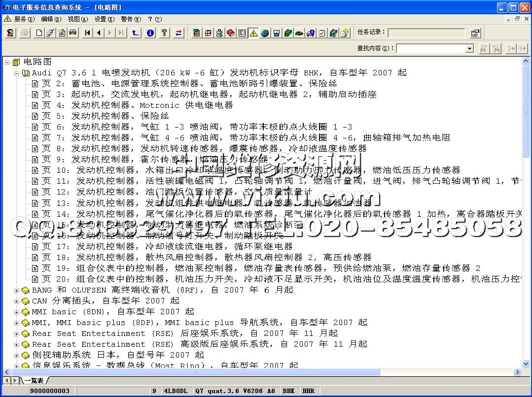Click the blue half-filled box toolbar icon

[x=277, y=33]
